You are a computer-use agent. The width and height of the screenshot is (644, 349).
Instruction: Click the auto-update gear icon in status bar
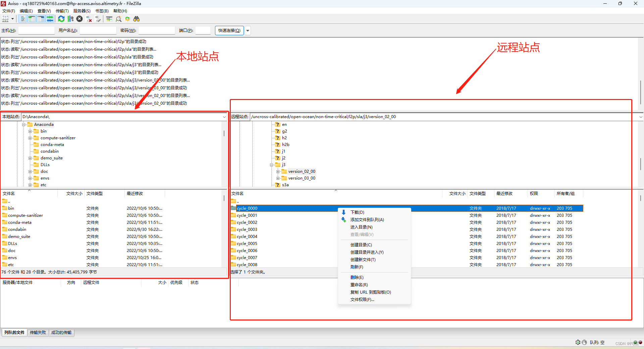pos(578,342)
